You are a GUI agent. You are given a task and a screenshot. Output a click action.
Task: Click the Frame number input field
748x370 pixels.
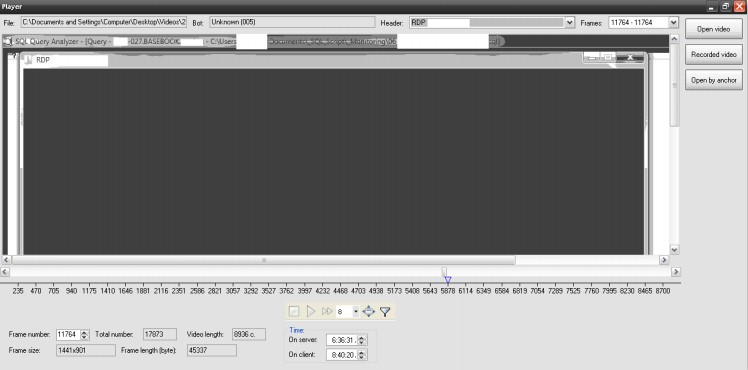point(68,335)
